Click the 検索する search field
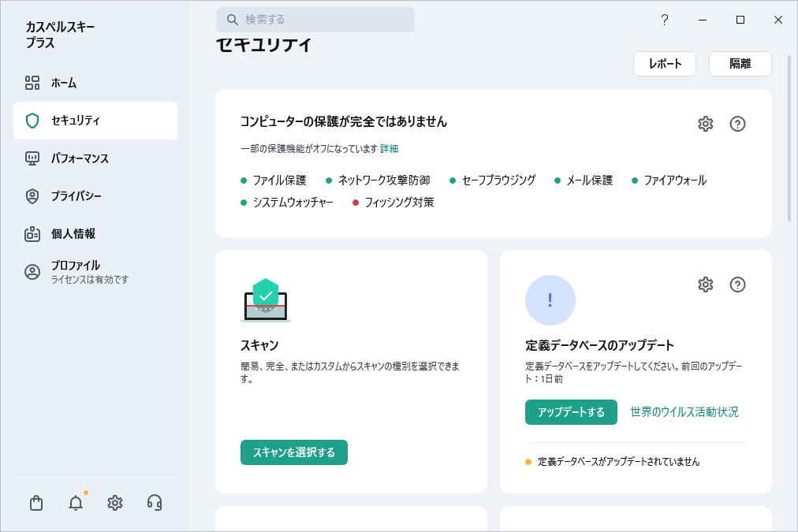This screenshot has width=798, height=532. pyautogui.click(x=315, y=20)
